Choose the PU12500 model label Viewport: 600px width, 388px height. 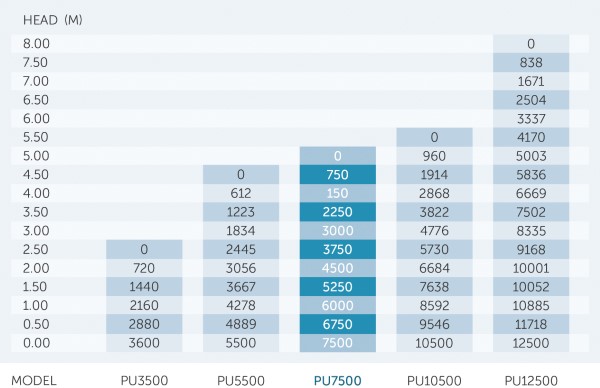point(531,381)
